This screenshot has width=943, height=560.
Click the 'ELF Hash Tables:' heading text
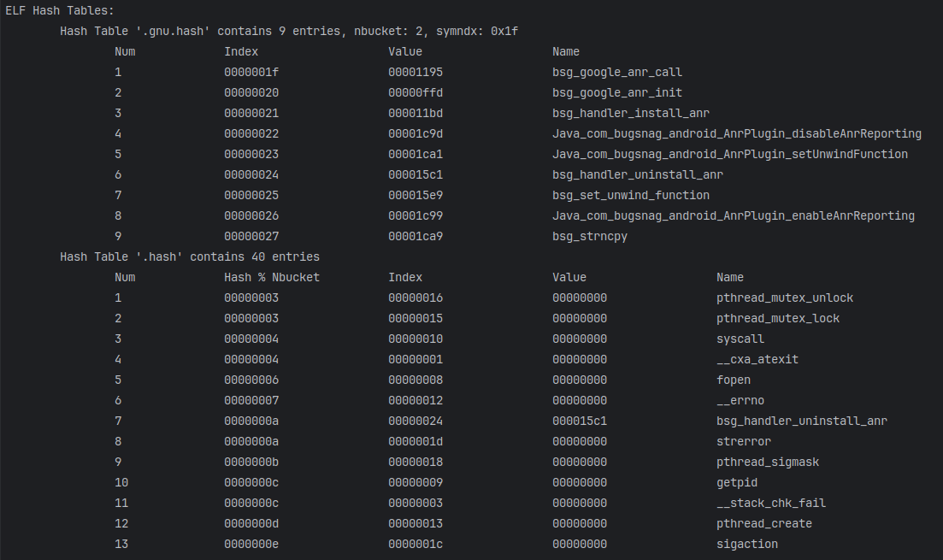[x=60, y=10]
